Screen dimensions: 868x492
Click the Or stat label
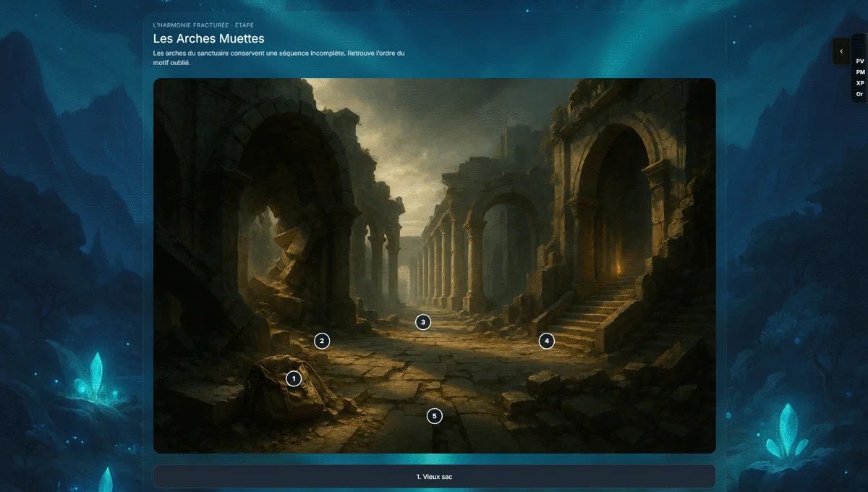click(x=859, y=94)
